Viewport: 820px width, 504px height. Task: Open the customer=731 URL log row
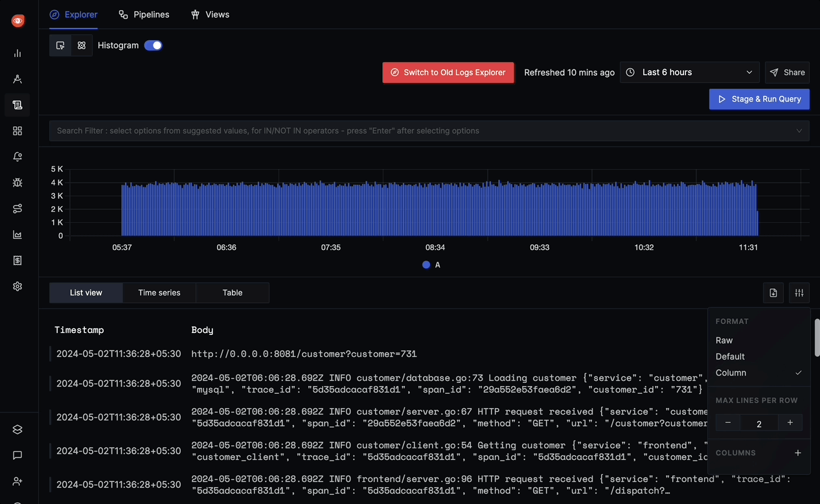tap(304, 354)
